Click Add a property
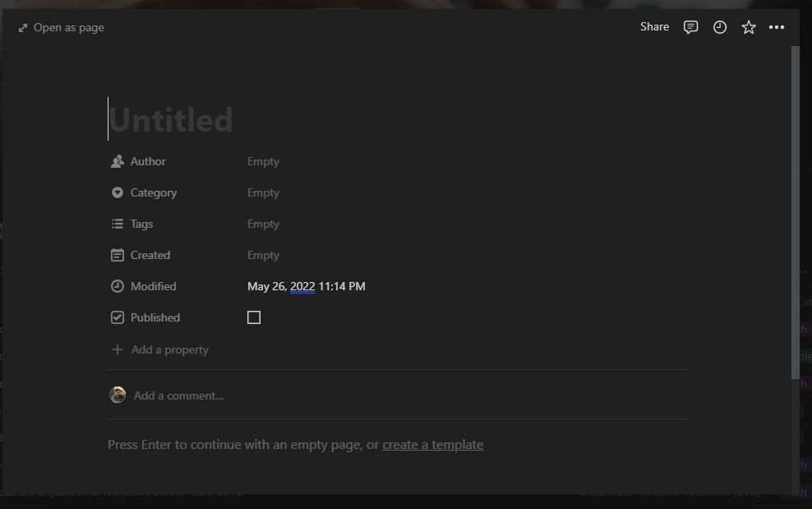The height and width of the screenshot is (509, 812). 169,349
